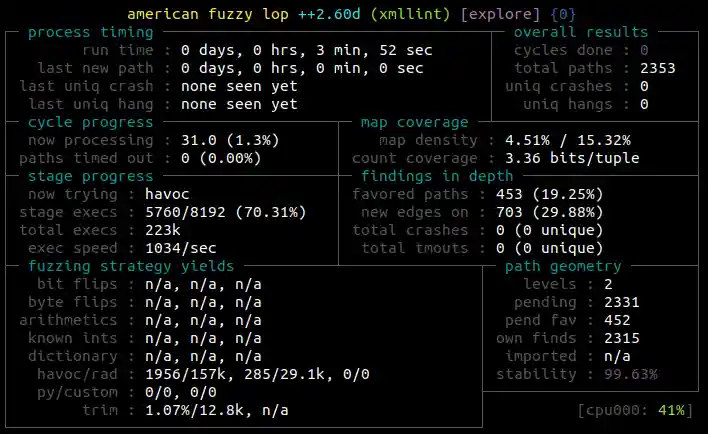The width and height of the screenshot is (708, 434).
Task: Click the uniq hangs value 0
Action: pos(644,104)
